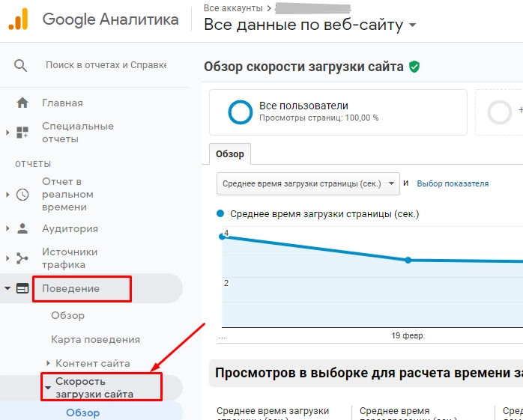This screenshot has height=420, width=523.
Task: Expand the Аудитория section arrow
Action: [7, 228]
